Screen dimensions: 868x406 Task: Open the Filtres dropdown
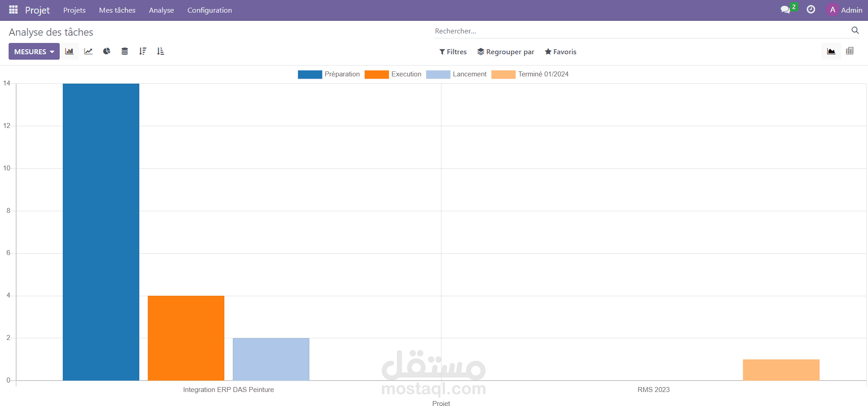pos(453,52)
